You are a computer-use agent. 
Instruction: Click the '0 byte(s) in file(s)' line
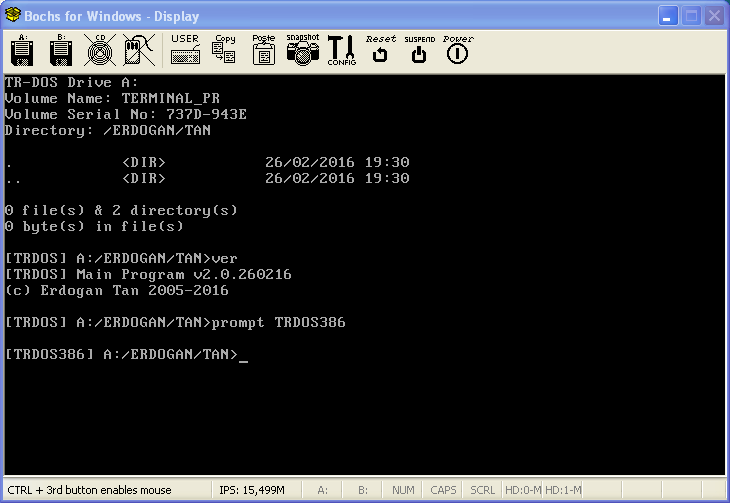click(94, 226)
